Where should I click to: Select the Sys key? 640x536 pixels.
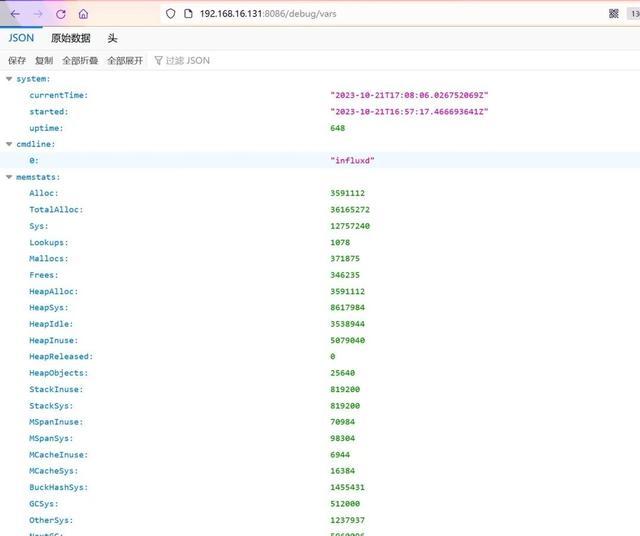[39, 226]
